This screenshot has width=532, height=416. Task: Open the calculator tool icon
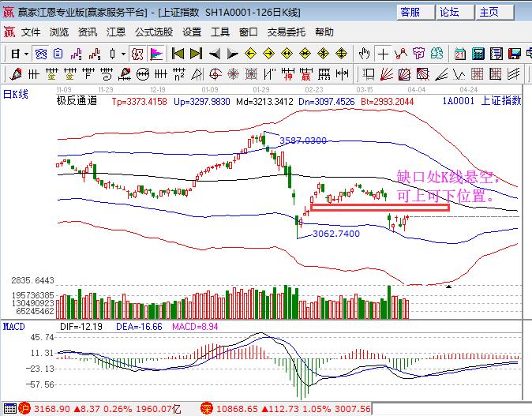(478, 54)
